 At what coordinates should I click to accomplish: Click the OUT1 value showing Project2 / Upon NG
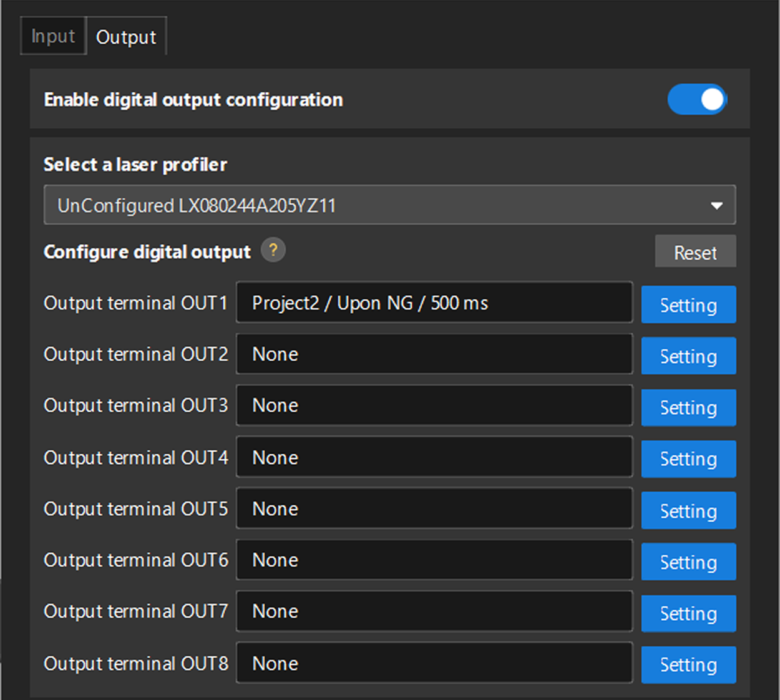click(434, 303)
